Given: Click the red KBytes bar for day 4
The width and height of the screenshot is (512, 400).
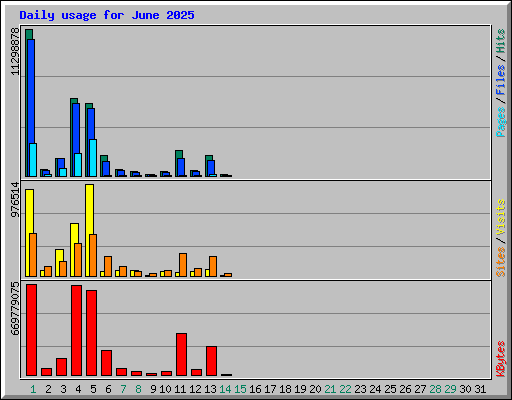Looking at the screenshot, I should pyautogui.click(x=77, y=330).
